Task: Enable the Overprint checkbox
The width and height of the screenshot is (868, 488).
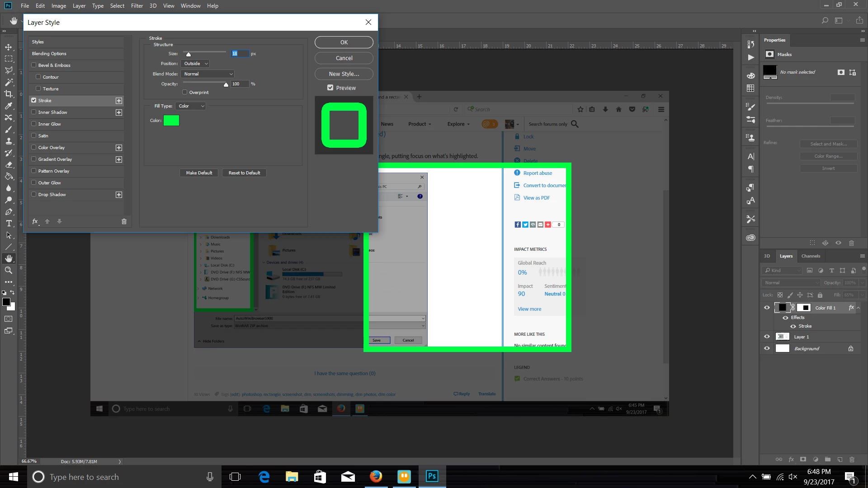Action: pyautogui.click(x=184, y=92)
